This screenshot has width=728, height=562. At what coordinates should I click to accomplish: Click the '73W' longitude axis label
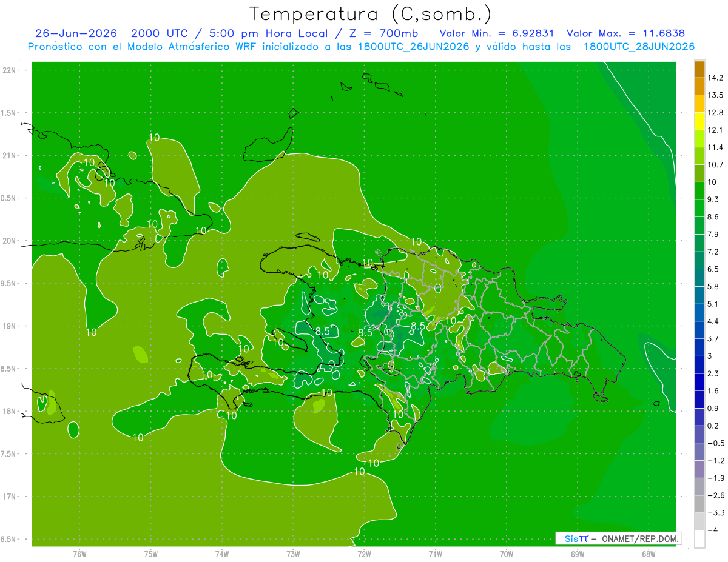pos(293,554)
